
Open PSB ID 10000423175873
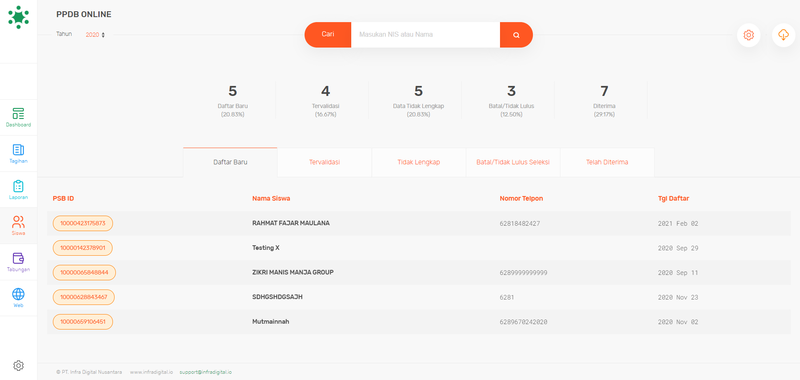click(83, 223)
